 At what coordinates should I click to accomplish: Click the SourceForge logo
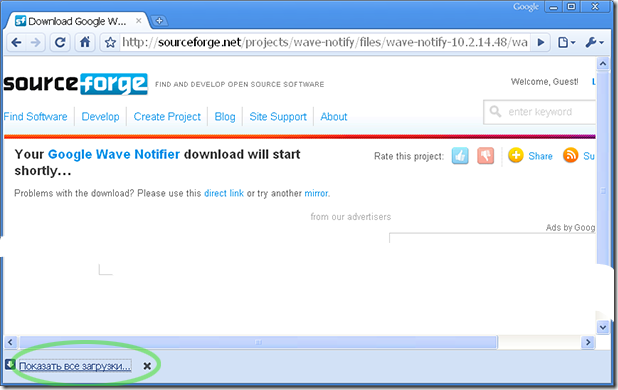(75, 84)
